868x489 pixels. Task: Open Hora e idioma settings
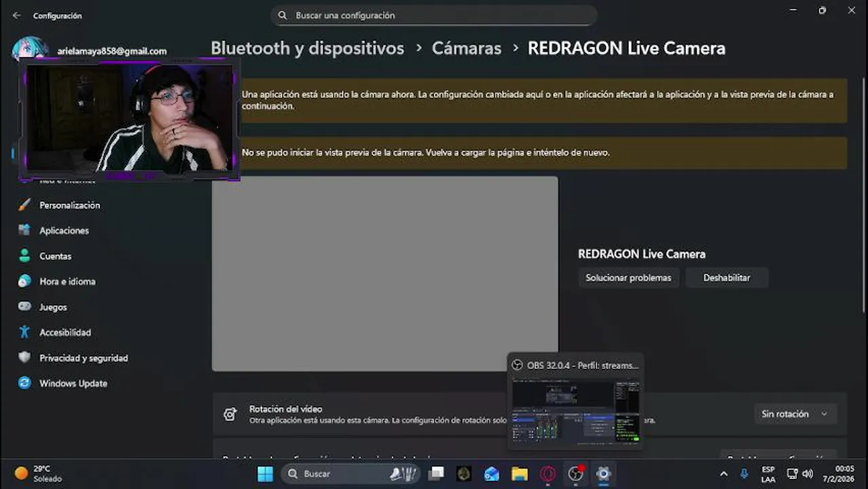pos(67,281)
